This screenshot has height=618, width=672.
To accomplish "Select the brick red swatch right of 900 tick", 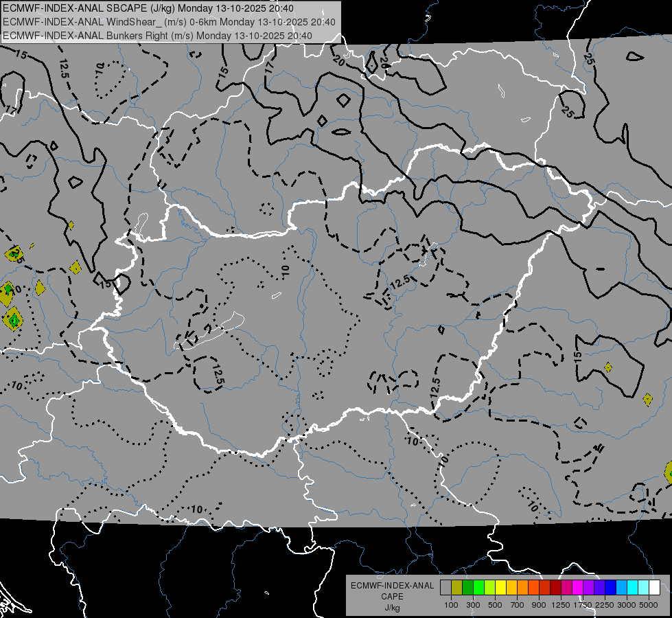I will (545, 588).
